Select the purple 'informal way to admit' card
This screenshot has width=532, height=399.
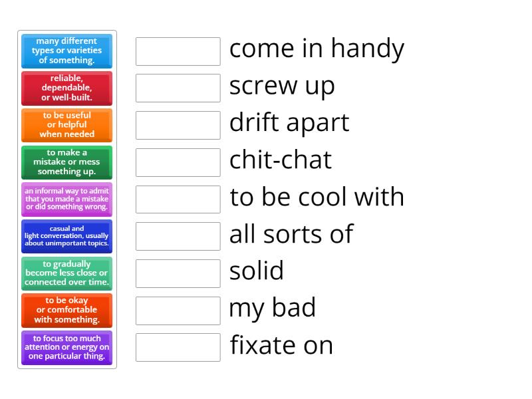[x=66, y=199]
